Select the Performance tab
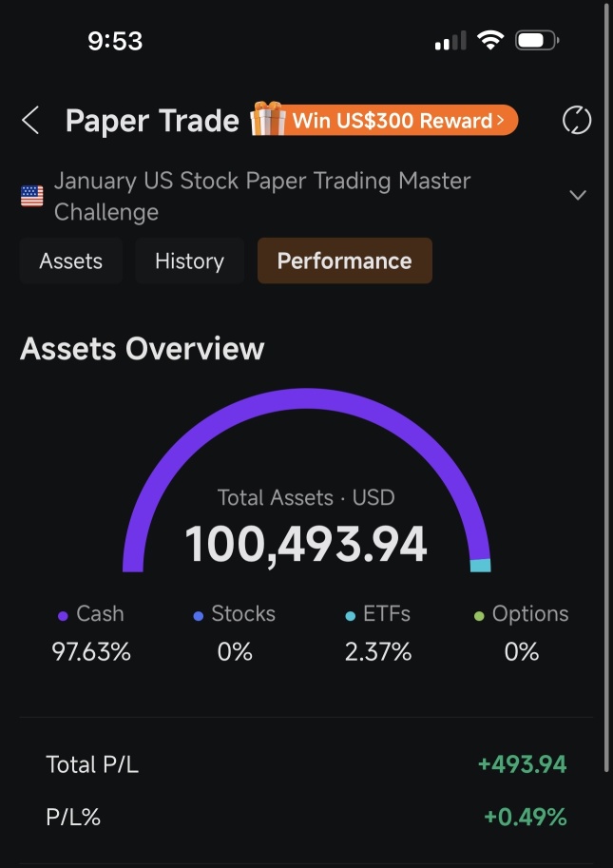 [x=345, y=260]
